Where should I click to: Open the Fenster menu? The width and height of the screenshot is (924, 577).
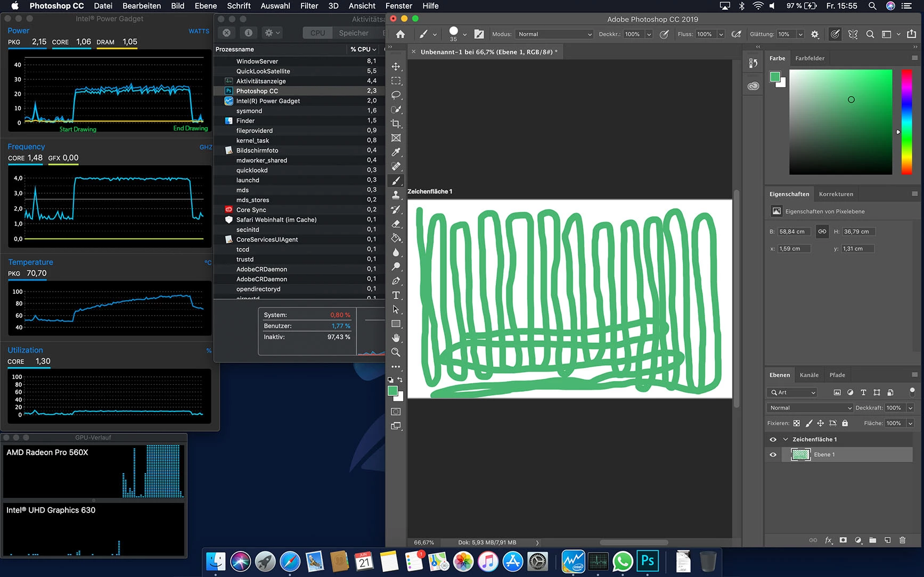coord(399,6)
